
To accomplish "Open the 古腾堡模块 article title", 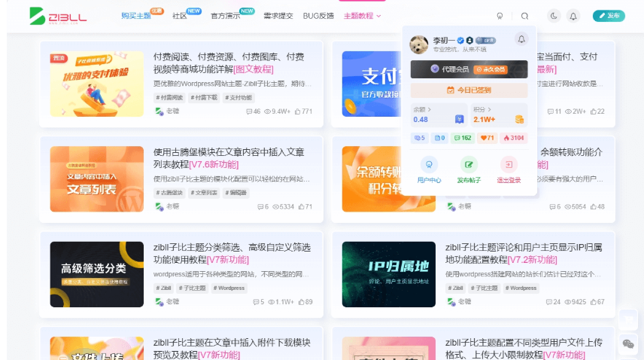I will pos(229,158).
